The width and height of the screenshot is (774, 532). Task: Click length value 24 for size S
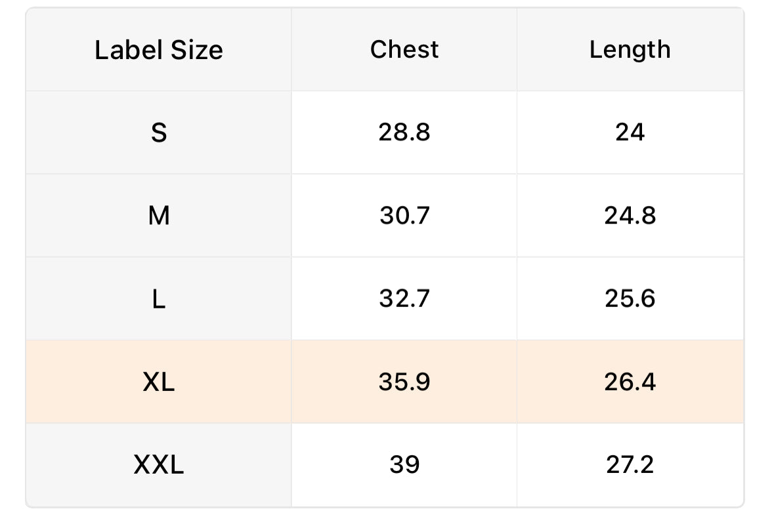pos(630,132)
